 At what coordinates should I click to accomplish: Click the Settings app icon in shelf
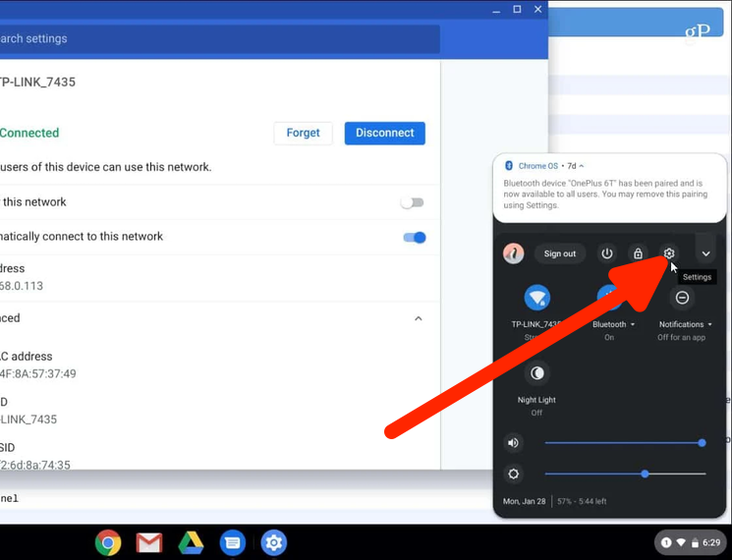pyautogui.click(x=273, y=541)
